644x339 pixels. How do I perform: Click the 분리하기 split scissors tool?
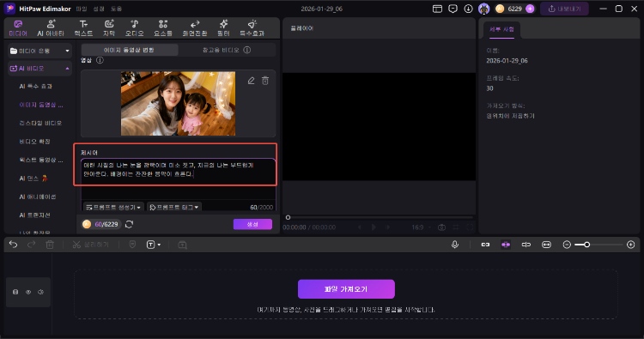(x=90, y=245)
